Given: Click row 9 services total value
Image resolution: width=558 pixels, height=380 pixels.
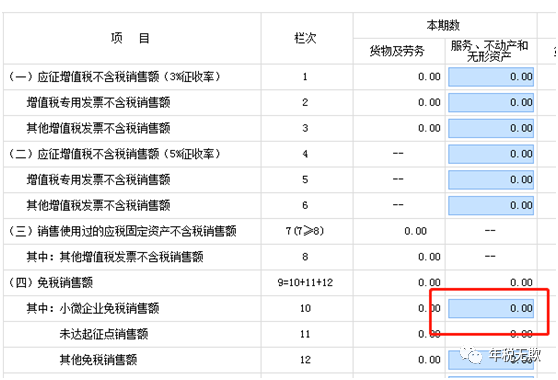Looking at the screenshot, I should click(521, 283).
